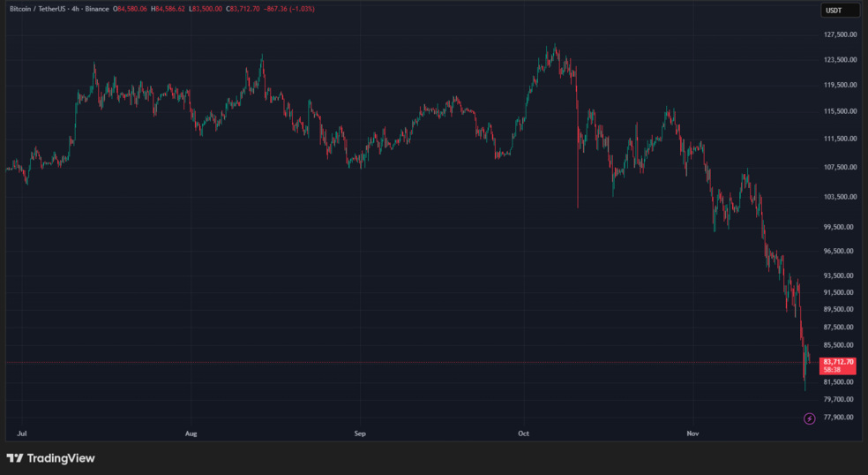Viewport: 868px width, 475px height.
Task: Click the Bitcoin / TetherUS symbol title
Action: pos(41,9)
